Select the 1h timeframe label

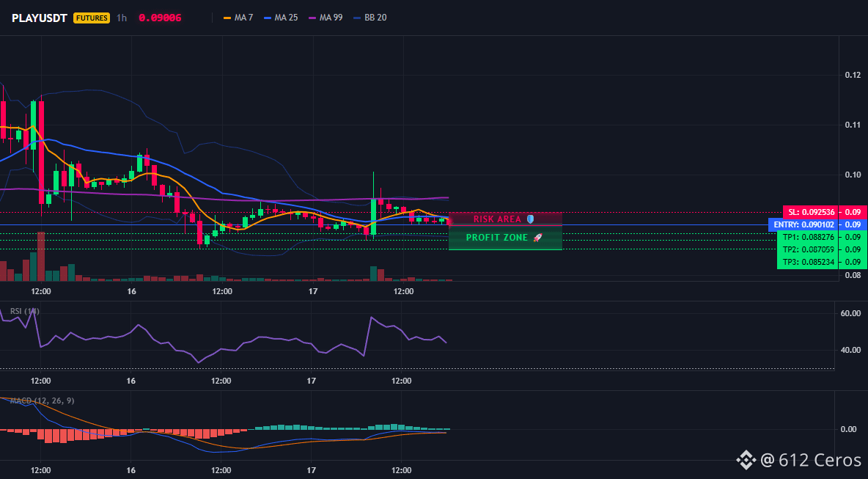tap(121, 18)
